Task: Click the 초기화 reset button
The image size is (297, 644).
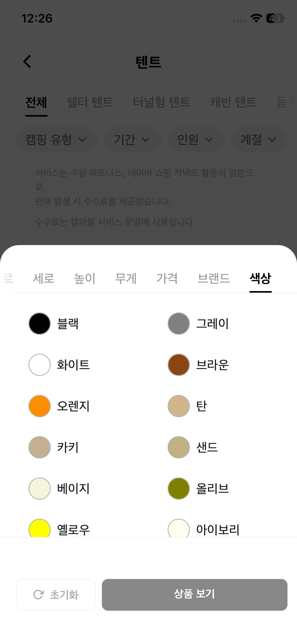Action: [56, 595]
